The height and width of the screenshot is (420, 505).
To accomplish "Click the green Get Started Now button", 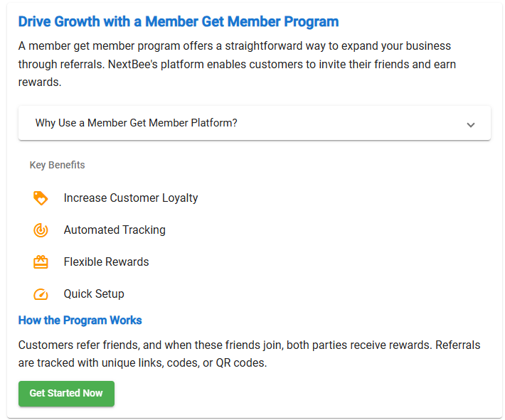I will (66, 393).
